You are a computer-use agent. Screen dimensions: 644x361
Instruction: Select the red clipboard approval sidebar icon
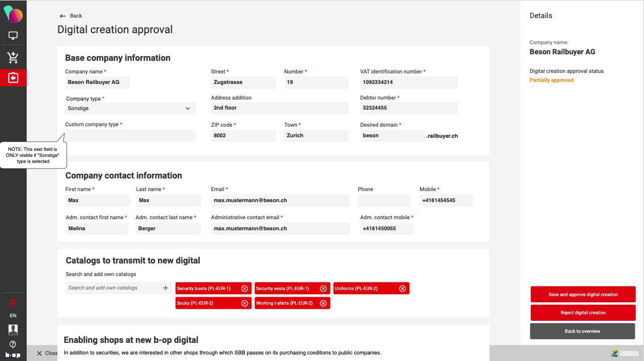tap(13, 78)
